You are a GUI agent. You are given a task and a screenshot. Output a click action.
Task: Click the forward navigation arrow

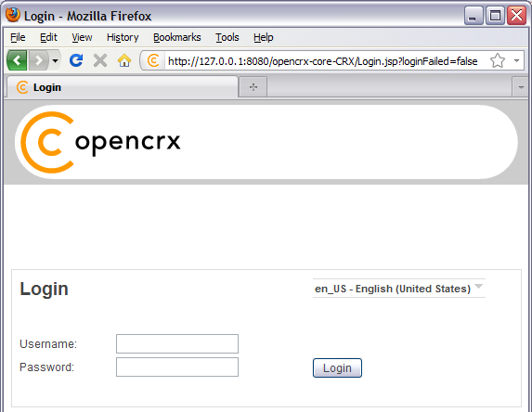pos(38,61)
